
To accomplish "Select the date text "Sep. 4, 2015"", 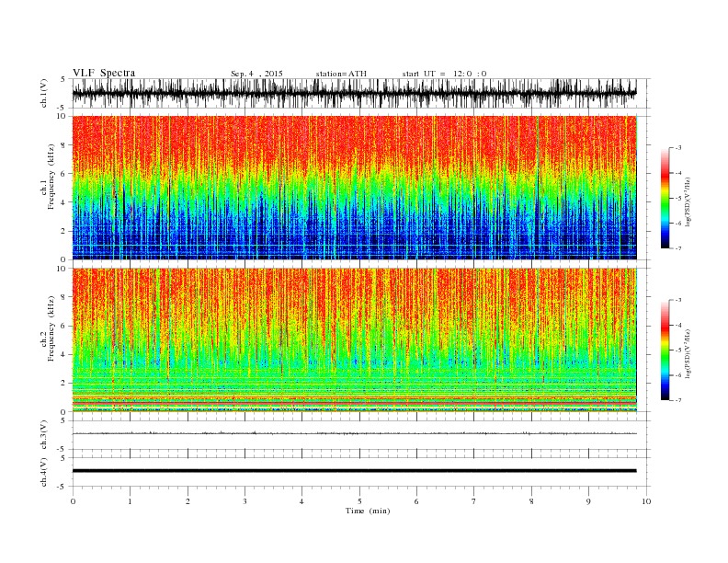I will click(x=256, y=74).
